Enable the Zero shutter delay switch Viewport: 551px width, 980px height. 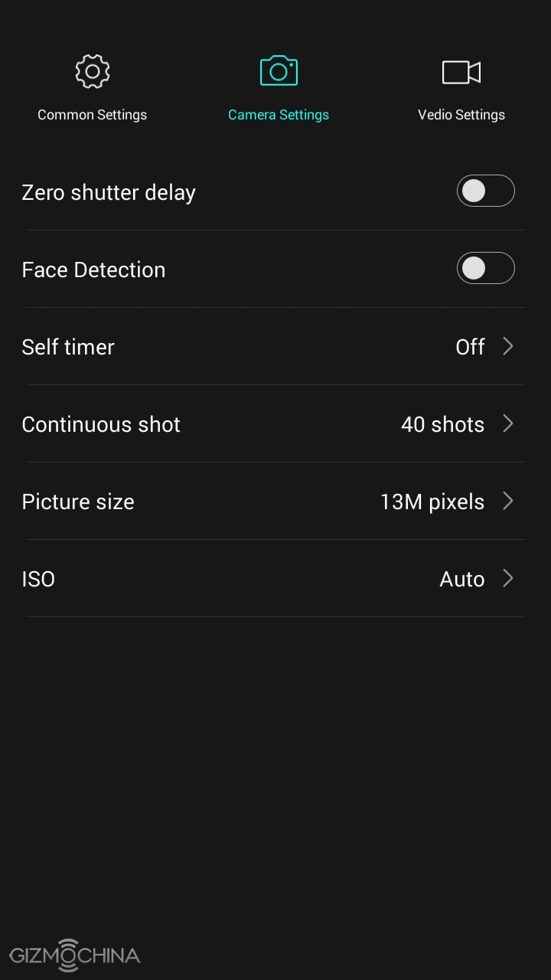[485, 191]
